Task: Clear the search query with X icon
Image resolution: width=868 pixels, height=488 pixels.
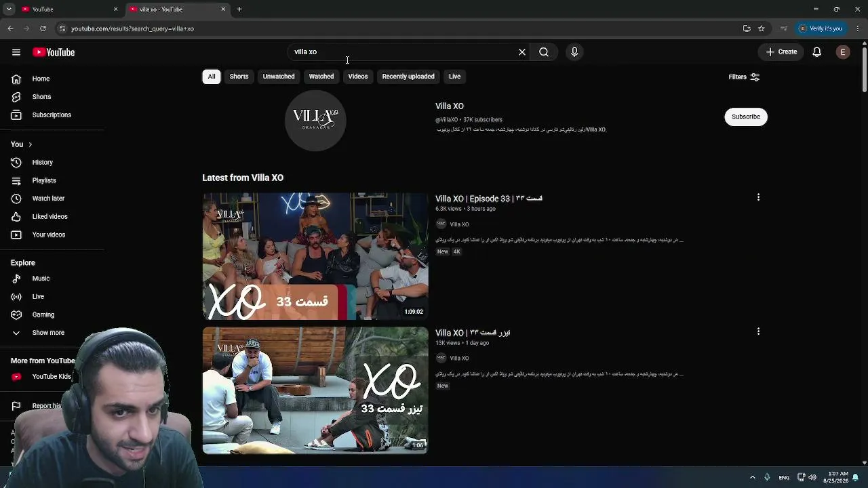Action: [522, 52]
